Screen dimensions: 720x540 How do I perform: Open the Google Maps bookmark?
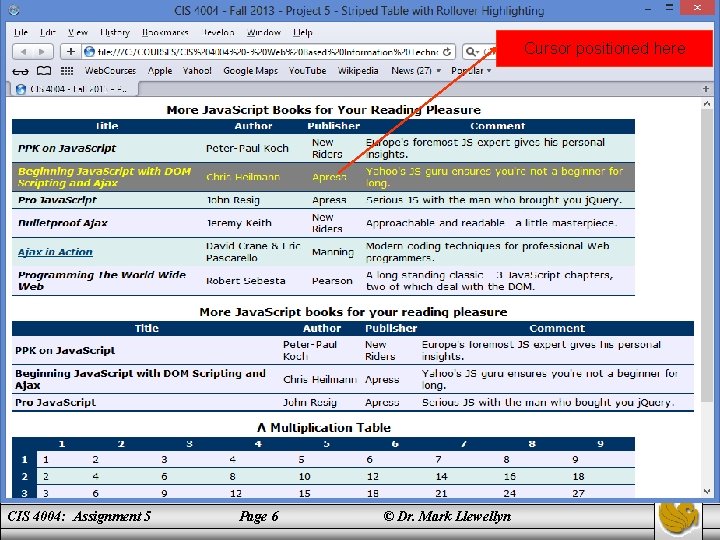250,71
